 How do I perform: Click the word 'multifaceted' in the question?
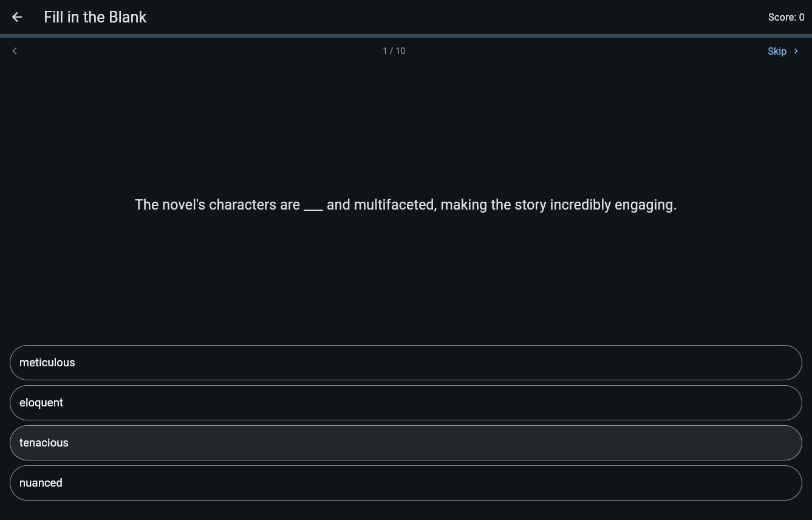click(x=395, y=205)
